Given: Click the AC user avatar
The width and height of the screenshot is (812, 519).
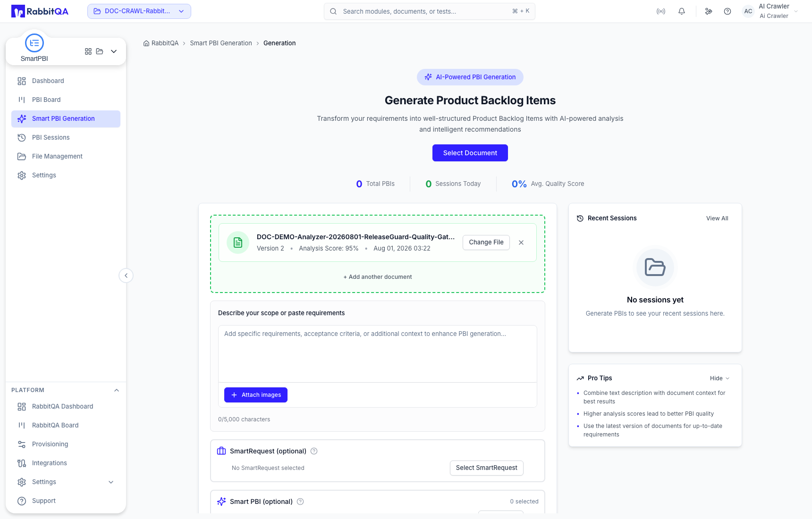Looking at the screenshot, I should [x=748, y=11].
